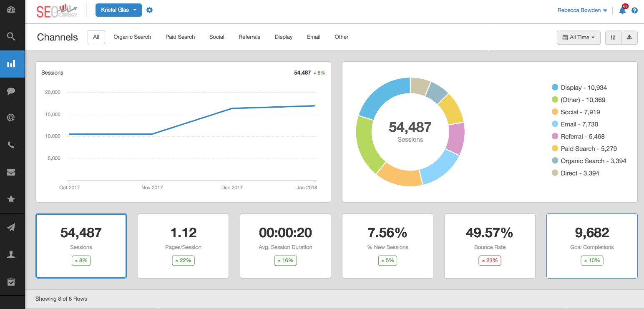Download the report using the download icon
644x309 pixels.
[630, 37]
